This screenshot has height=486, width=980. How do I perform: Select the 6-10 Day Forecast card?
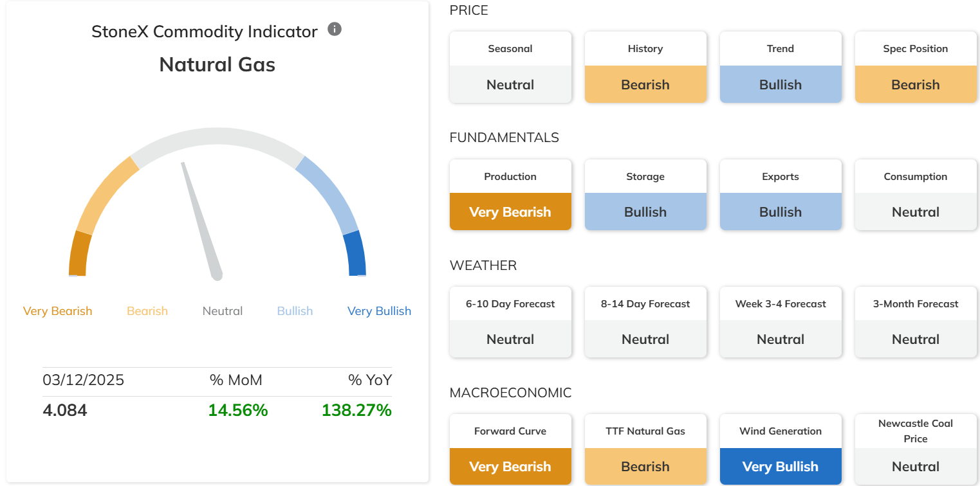[510, 322]
